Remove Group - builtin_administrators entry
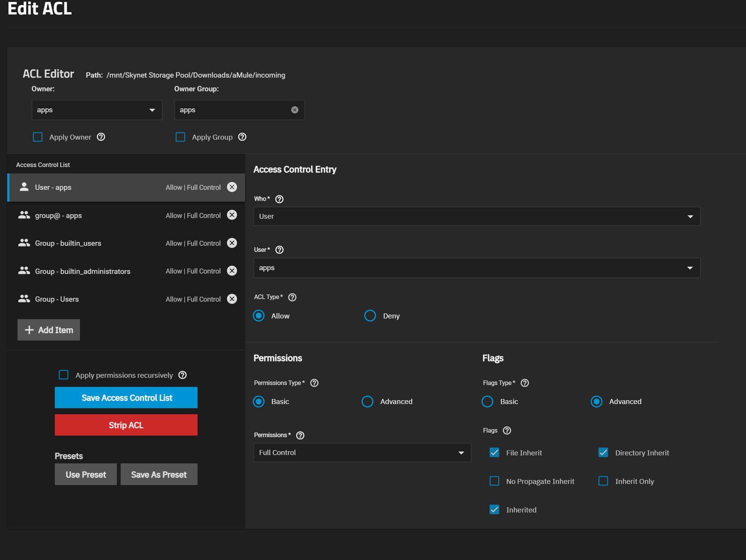Image resolution: width=746 pixels, height=560 pixels. [x=232, y=271]
